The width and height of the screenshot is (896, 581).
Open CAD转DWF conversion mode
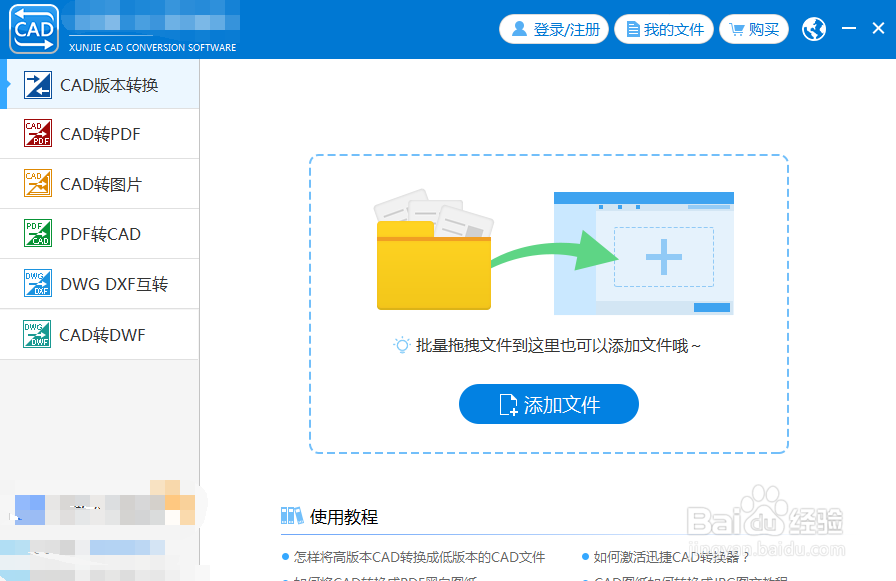[36, 334]
